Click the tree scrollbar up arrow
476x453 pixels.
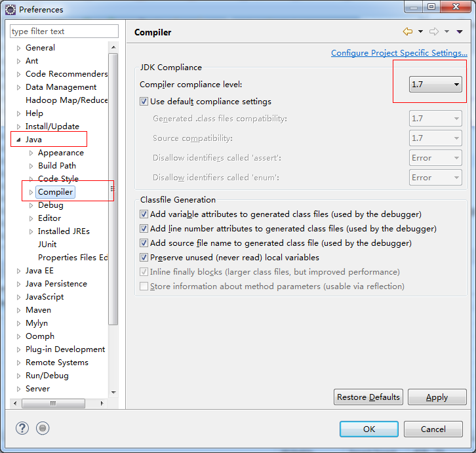pos(113,47)
